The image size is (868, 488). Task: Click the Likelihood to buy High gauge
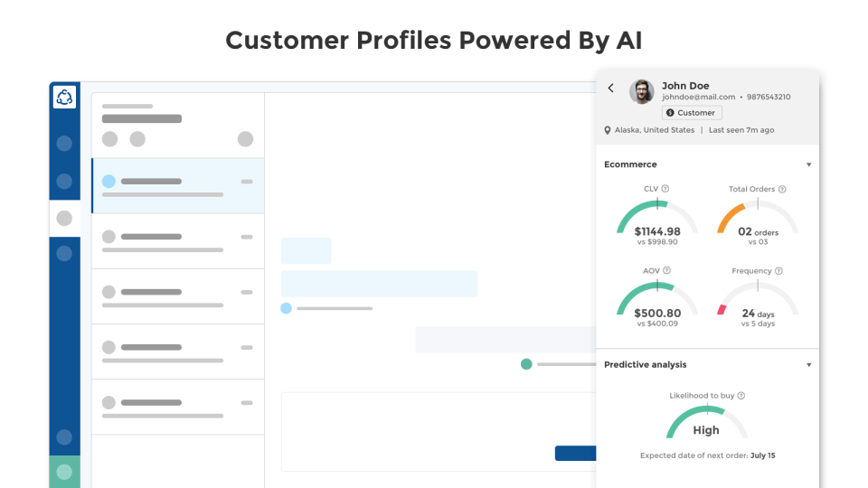[x=706, y=423]
